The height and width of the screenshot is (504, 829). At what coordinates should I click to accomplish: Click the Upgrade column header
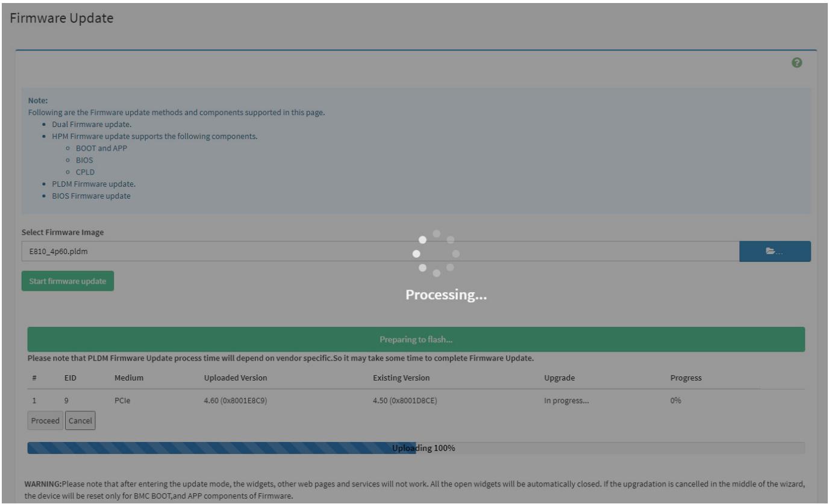pos(560,378)
